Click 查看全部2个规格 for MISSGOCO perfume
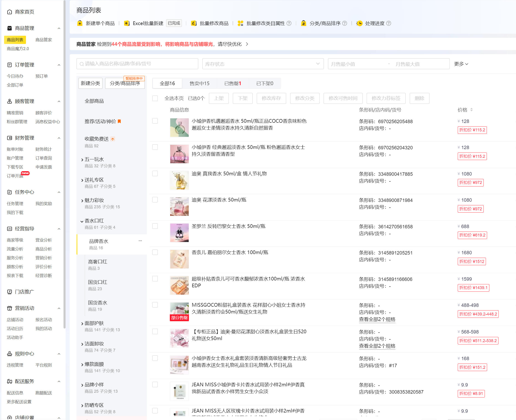 tap(377, 319)
